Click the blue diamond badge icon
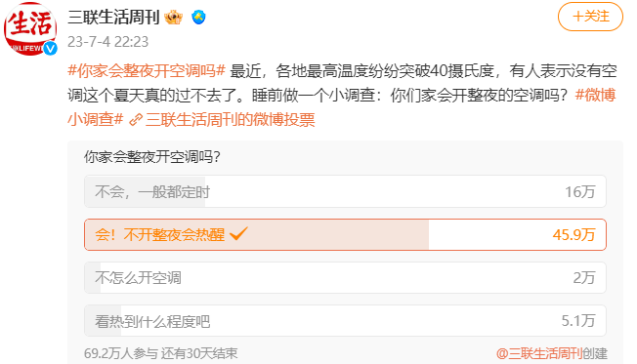637x364 pixels. 198,17
